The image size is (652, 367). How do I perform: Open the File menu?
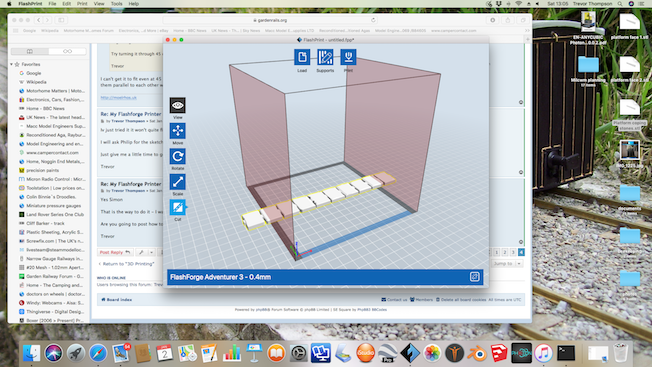tap(52, 4)
